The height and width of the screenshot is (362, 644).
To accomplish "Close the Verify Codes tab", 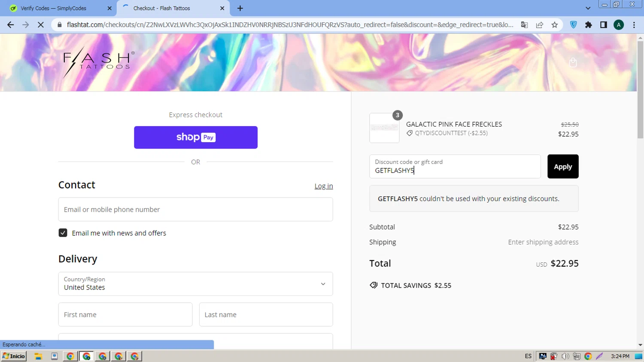I will (x=109, y=8).
